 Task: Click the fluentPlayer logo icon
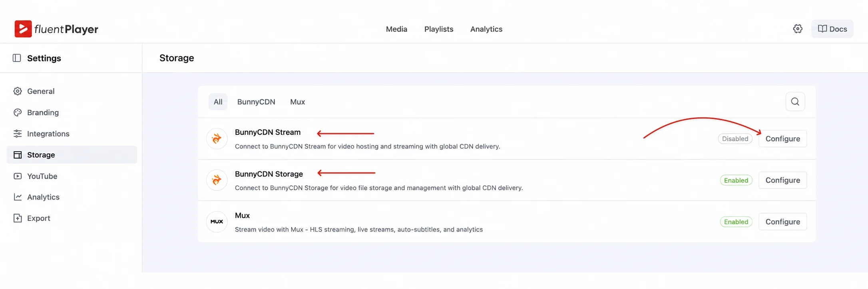pyautogui.click(x=23, y=29)
